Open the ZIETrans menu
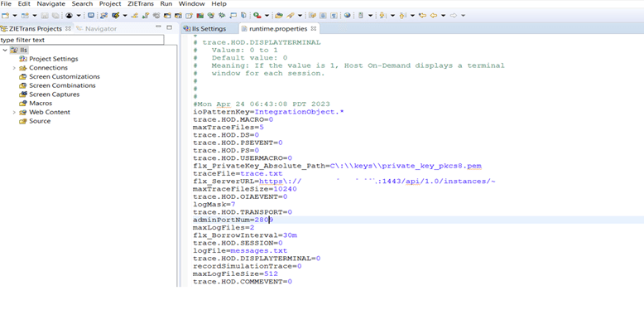Image resolution: width=644 pixels, height=310 pixels. point(141,3)
